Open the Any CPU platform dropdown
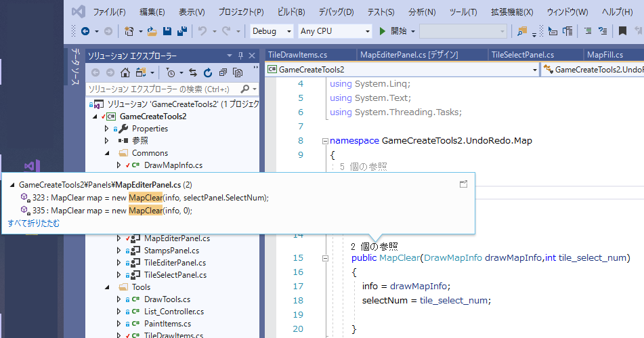The width and height of the screenshot is (644, 338). click(x=335, y=31)
